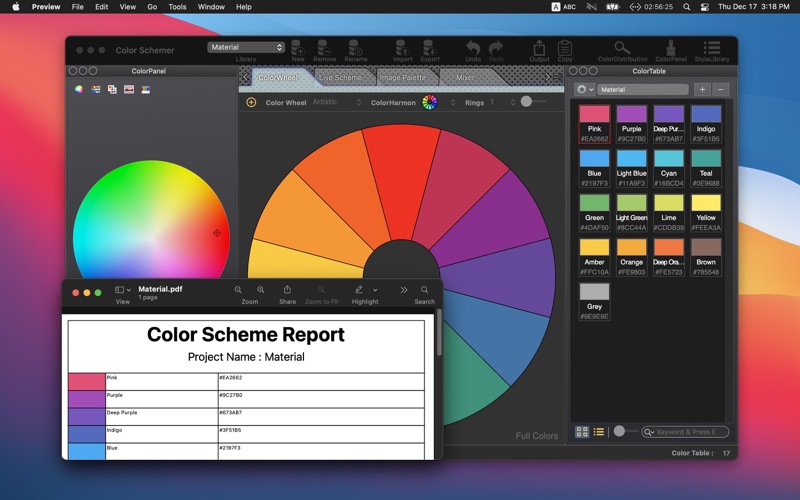The height and width of the screenshot is (500, 800).
Task: Open the ColorHarmony stepper dropdown
Action: [x=453, y=103]
